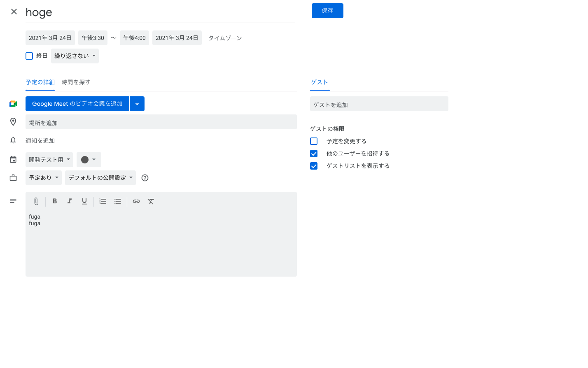588x368 pixels.
Task: Open the 予定あり availability dropdown
Action: pos(44,178)
